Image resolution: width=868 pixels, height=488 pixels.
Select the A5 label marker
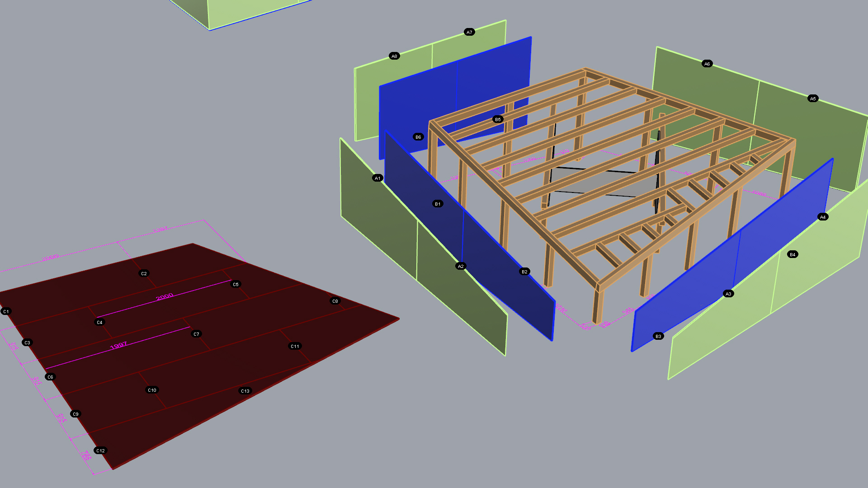pos(813,99)
